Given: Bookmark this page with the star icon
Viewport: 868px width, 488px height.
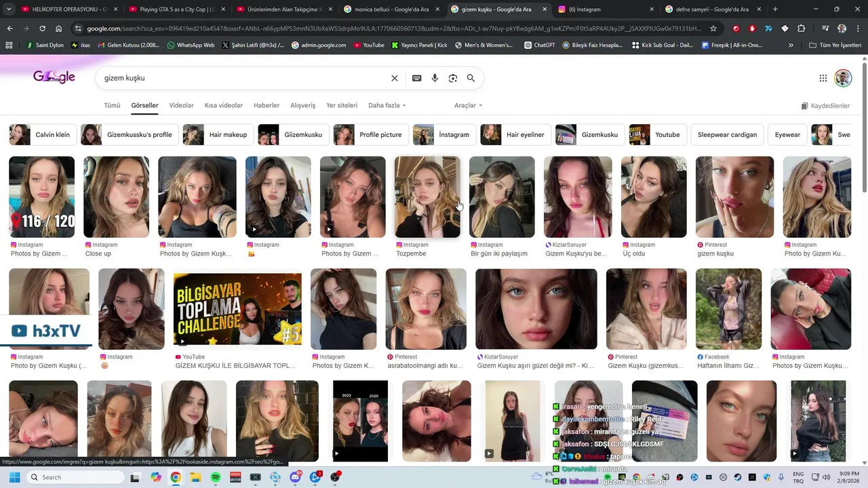Looking at the screenshot, I should [713, 28].
